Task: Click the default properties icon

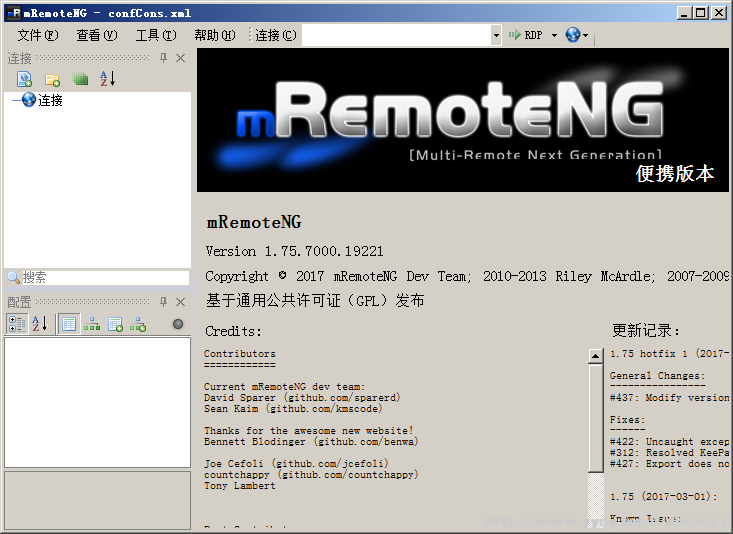Action: click(115, 324)
